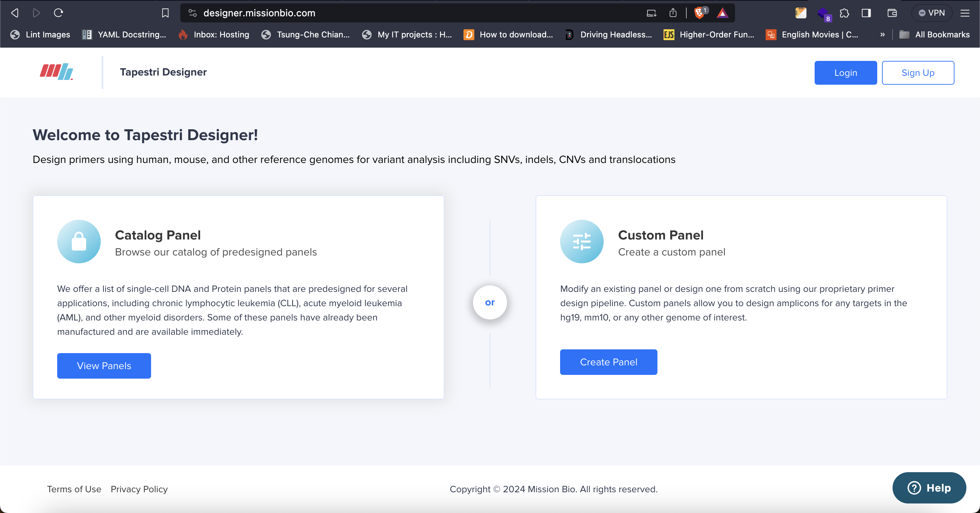Screen dimensions: 980x513
Task: Toggle the VPN button
Action: pos(932,13)
